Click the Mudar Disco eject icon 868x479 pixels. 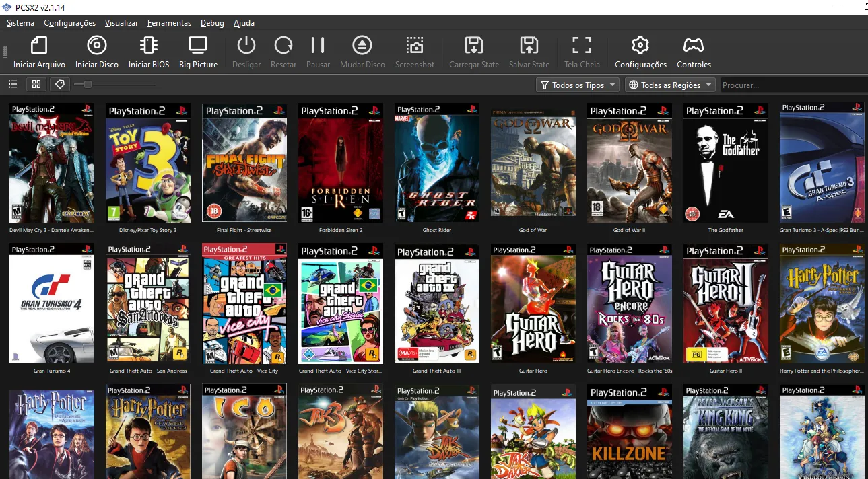[362, 51]
